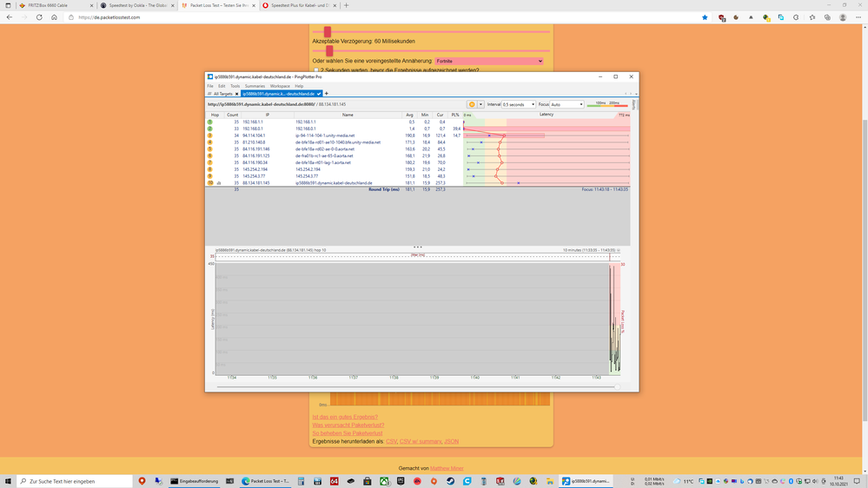
Task: Click the Round Trip (ms) summary label
Action: (384, 189)
